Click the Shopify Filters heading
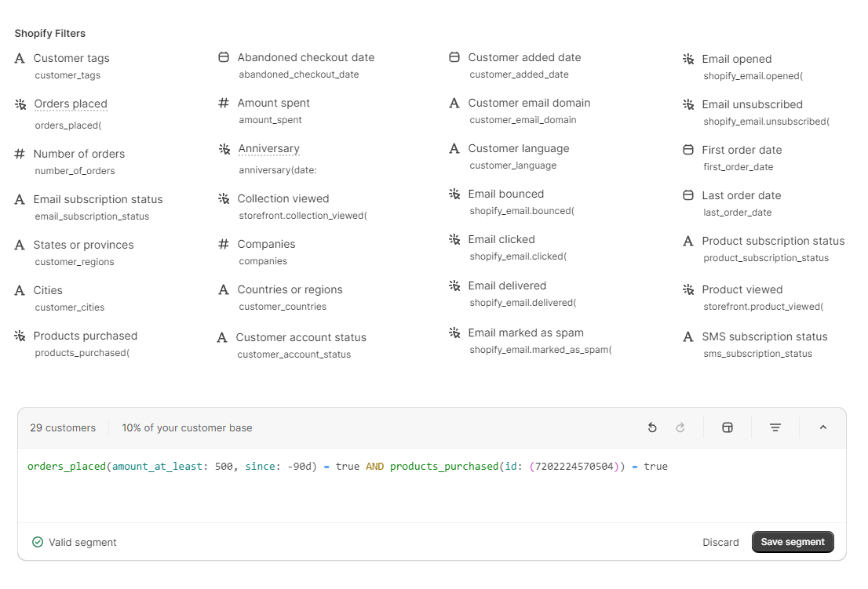Screen dimensions: 868x589 pyautogui.click(x=49, y=33)
